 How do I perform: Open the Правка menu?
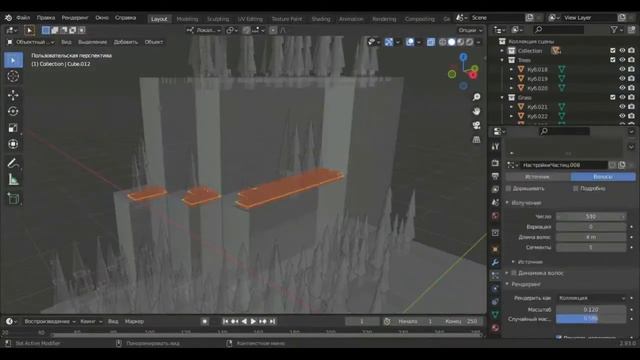click(x=46, y=18)
